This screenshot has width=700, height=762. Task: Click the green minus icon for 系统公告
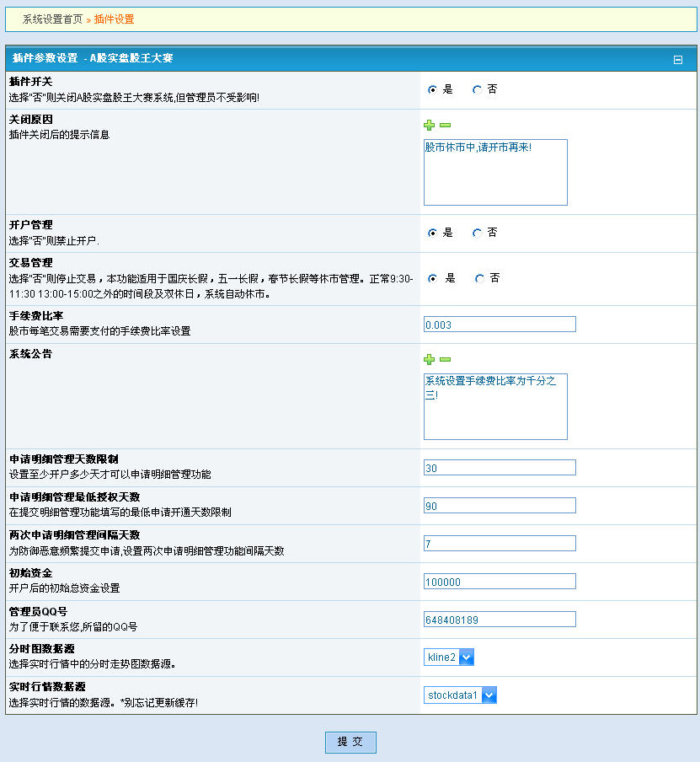click(x=446, y=359)
